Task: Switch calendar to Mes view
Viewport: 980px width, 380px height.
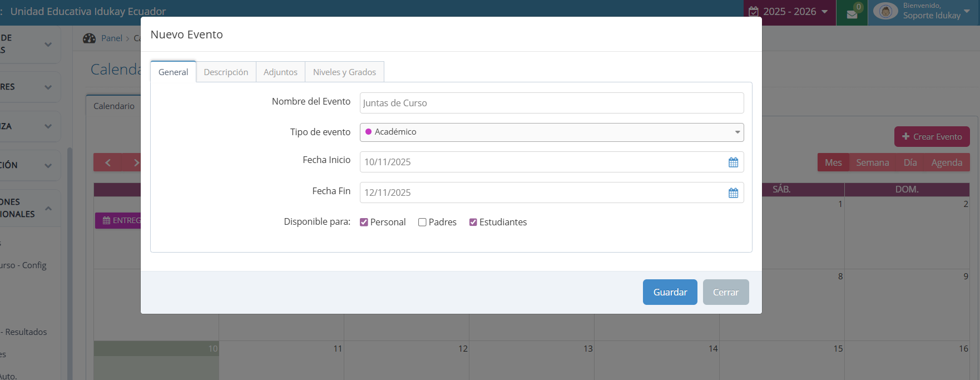Action: (x=833, y=162)
